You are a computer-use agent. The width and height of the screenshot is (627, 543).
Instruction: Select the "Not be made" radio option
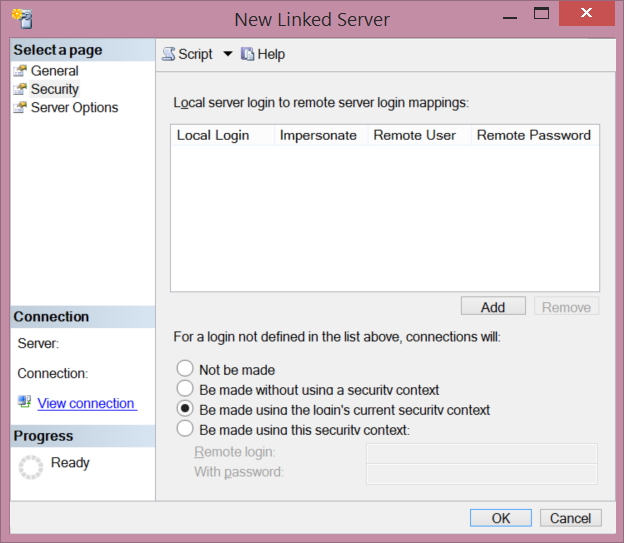pyautogui.click(x=184, y=369)
